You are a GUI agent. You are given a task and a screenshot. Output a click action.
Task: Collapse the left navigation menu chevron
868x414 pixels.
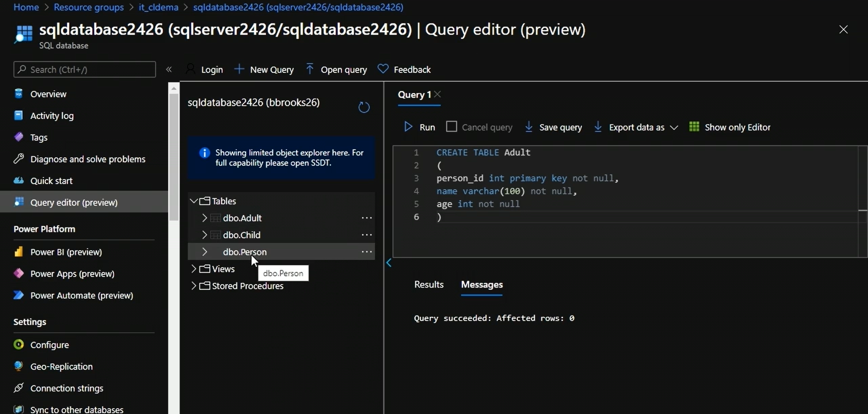pyautogui.click(x=169, y=70)
